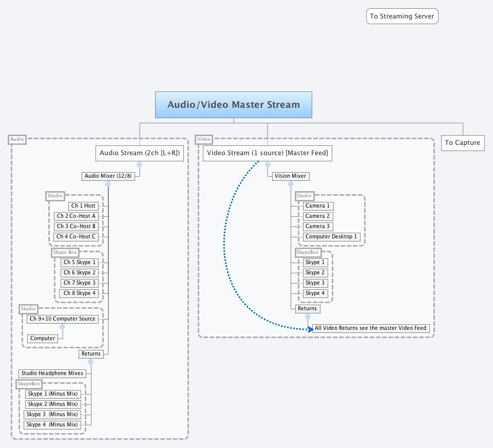Select the Camera 1 node
The image size is (493, 448).
pyautogui.click(x=318, y=206)
